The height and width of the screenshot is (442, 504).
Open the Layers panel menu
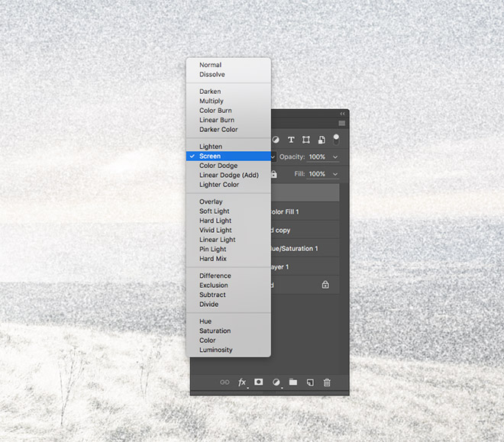point(342,123)
